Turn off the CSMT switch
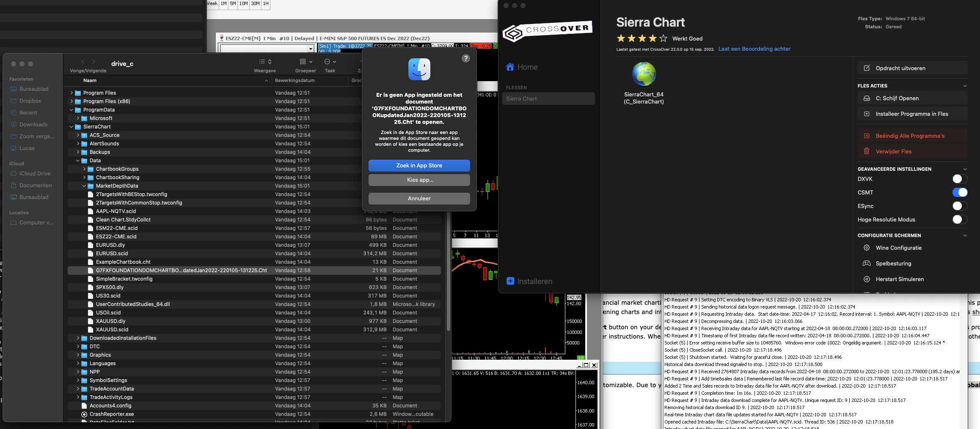 click(960, 192)
